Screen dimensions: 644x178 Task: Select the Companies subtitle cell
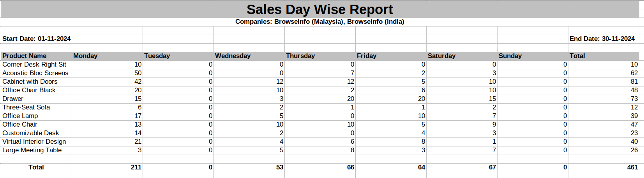tap(319, 22)
